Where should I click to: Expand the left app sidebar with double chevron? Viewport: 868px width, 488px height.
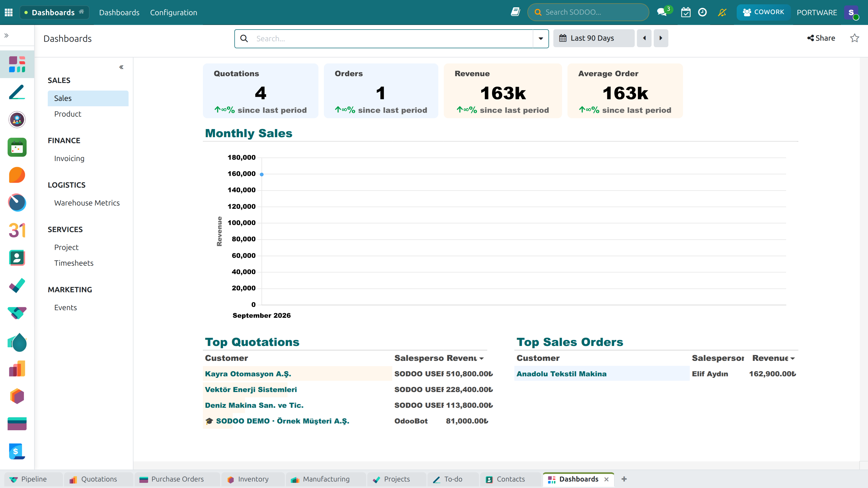click(x=7, y=35)
